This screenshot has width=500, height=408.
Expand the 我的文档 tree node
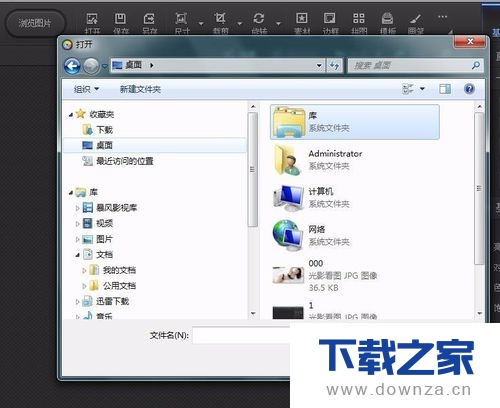coord(84,270)
